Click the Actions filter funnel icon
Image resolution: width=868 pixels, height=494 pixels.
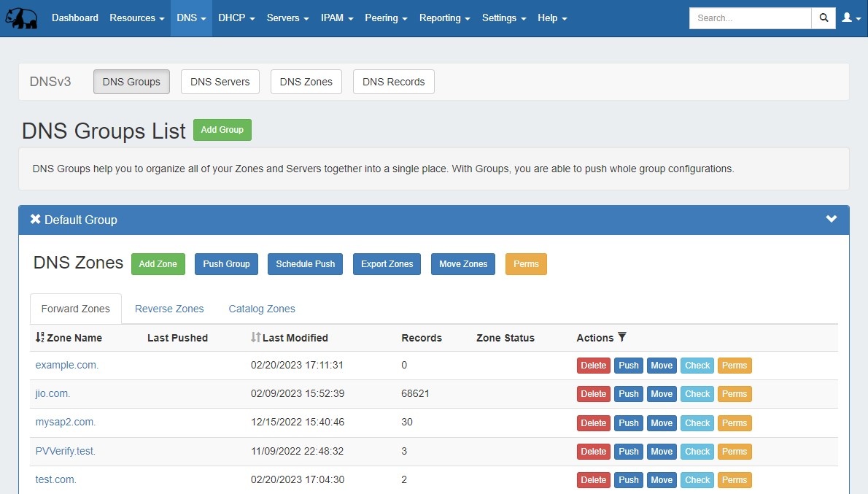[x=622, y=337]
